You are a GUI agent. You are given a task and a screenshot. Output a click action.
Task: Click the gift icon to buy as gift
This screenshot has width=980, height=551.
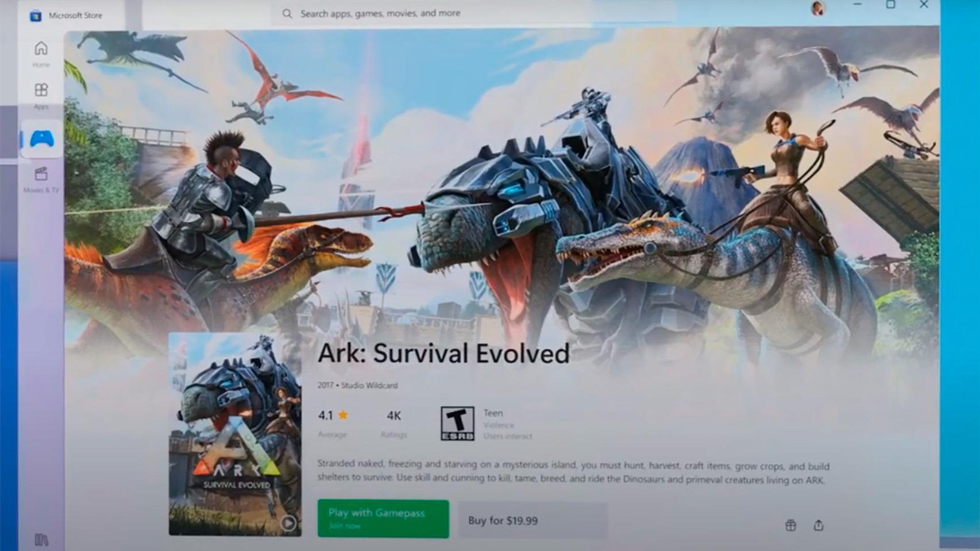tap(790, 525)
